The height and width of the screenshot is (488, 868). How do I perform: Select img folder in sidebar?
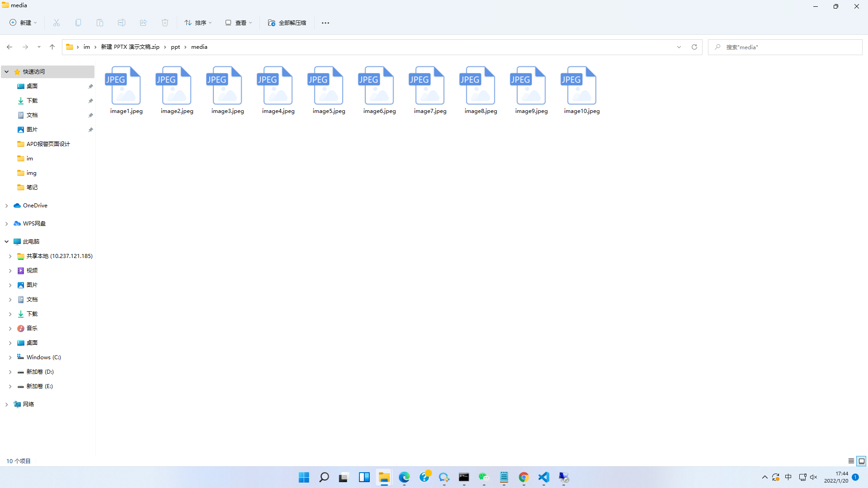coord(31,173)
